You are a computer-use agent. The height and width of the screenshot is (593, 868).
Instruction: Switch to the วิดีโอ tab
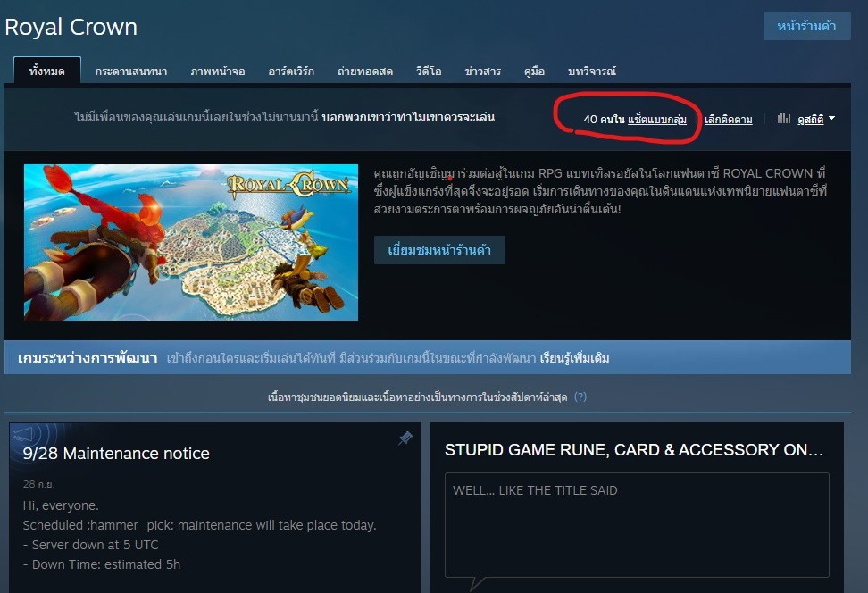coord(429,71)
